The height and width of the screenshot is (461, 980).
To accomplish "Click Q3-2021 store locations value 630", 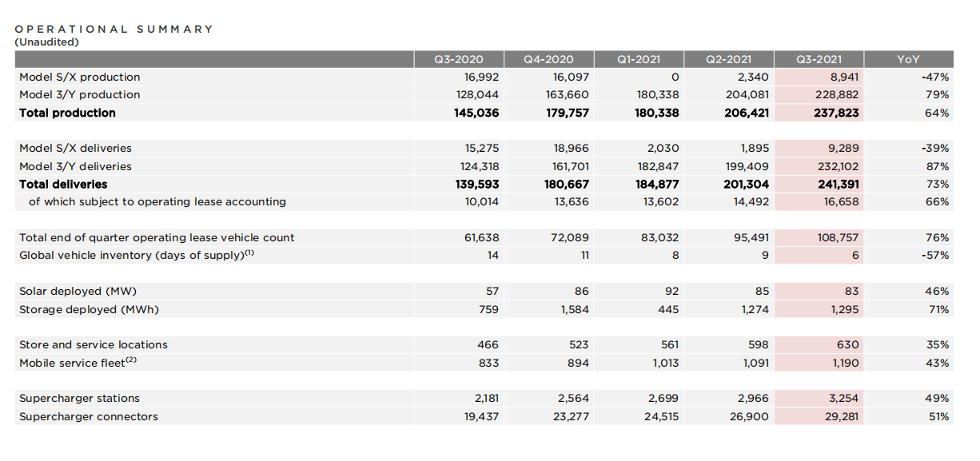I will click(x=849, y=344).
